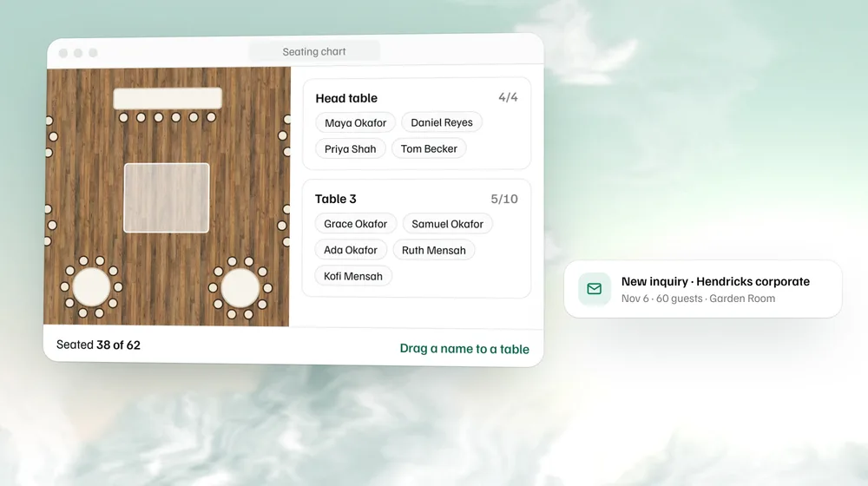The height and width of the screenshot is (486, 868).
Task: Select the bottom-left round table on floor plan
Action: pos(91,287)
